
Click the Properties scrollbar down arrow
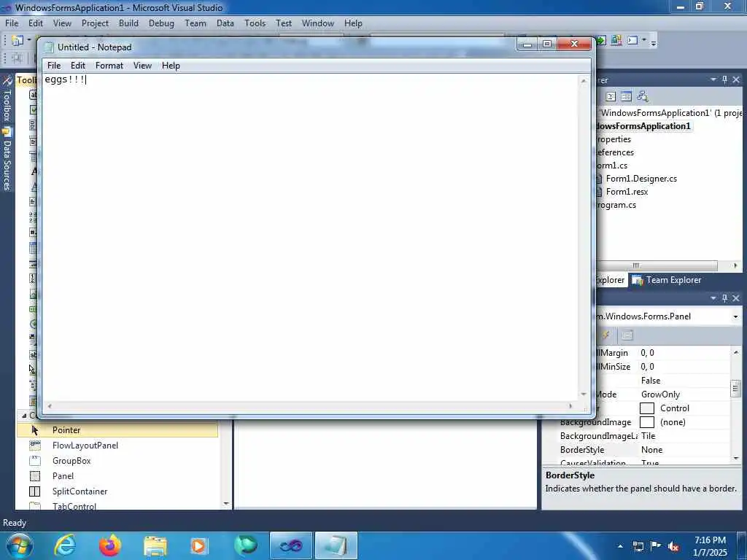(736, 458)
